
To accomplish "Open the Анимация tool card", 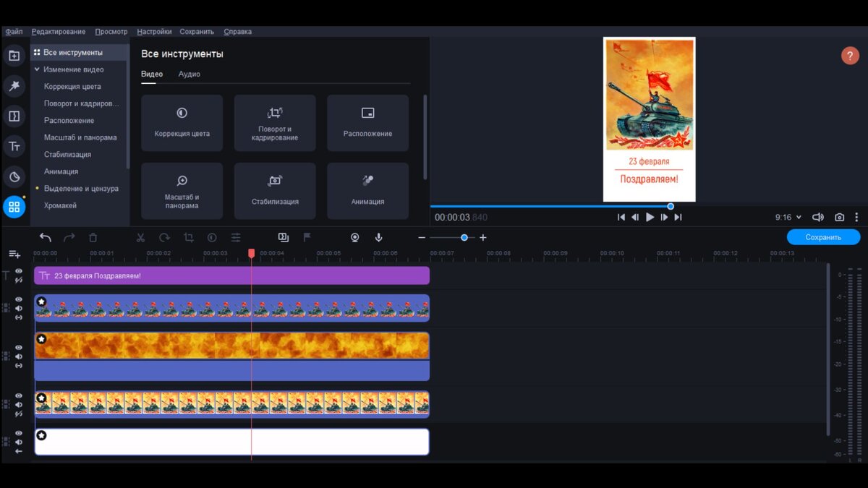I will click(367, 191).
